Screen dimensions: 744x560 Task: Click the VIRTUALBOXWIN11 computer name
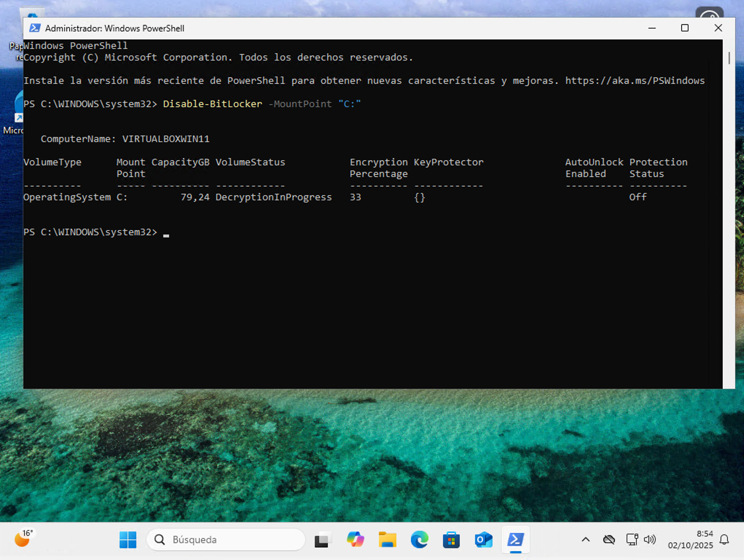click(166, 139)
